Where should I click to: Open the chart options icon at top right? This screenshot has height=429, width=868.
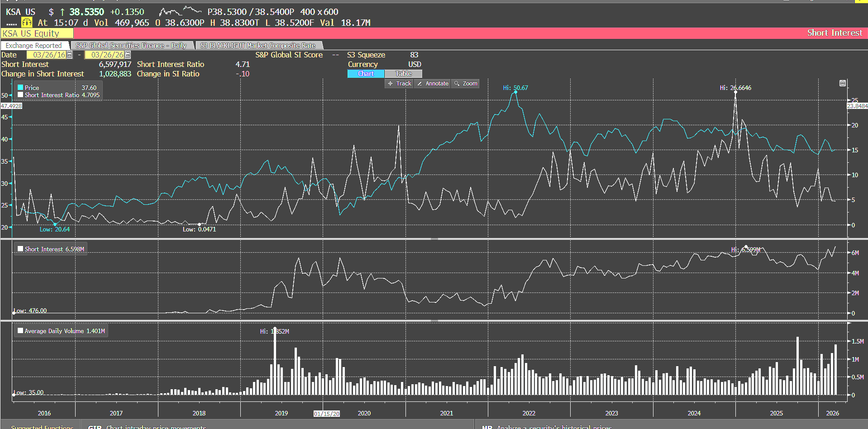842,83
